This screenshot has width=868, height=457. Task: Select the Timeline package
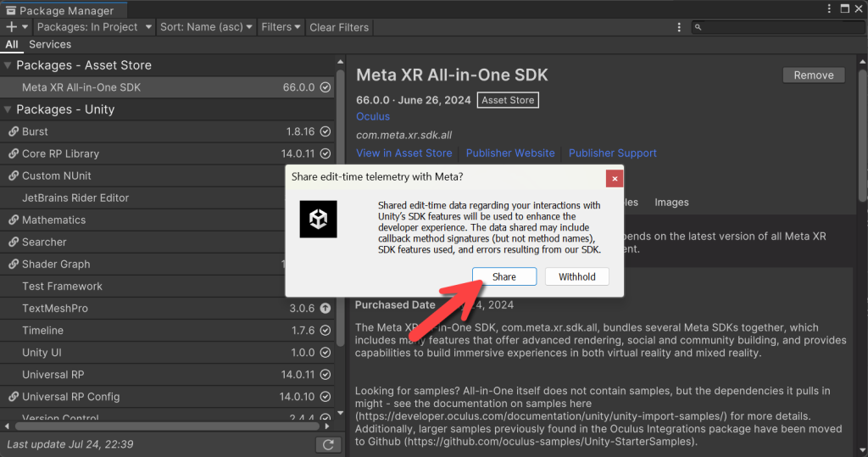167,330
